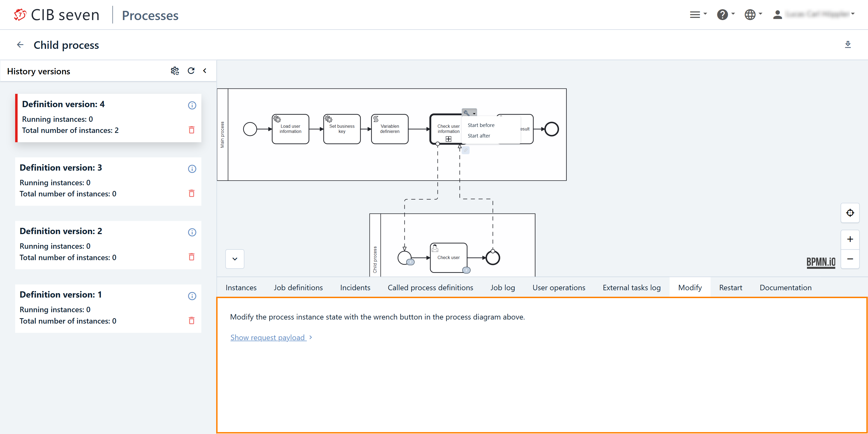
Task: Click the download diagram icon
Action: click(848, 44)
